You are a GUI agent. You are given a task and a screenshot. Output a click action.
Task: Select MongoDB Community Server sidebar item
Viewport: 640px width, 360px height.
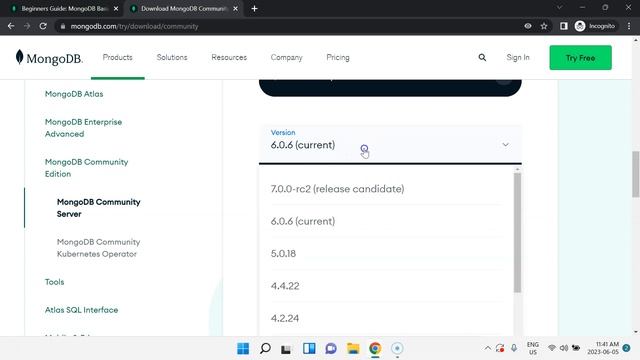98,208
